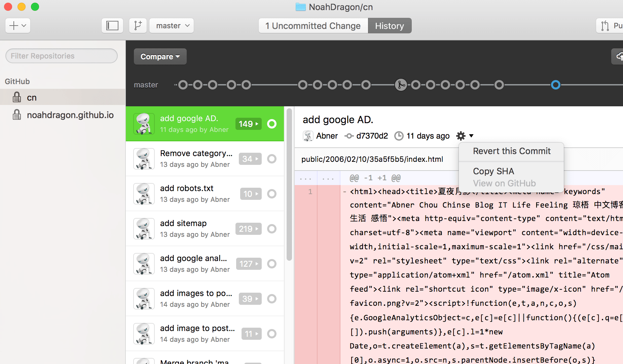Open the add repository plus menu
623x364 pixels.
coord(18,26)
